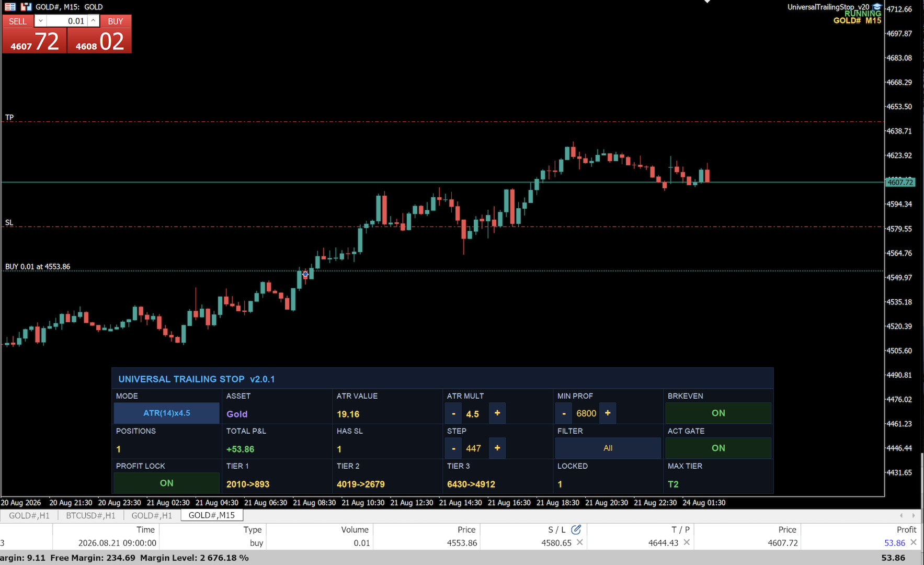Click the ATR(14)x4.5 mode button
Image resolution: width=924 pixels, height=565 pixels.
(x=166, y=413)
